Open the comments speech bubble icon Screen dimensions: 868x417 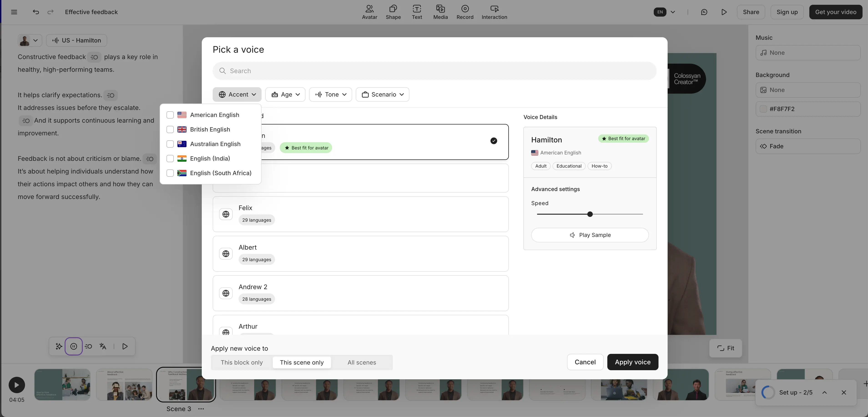704,12
